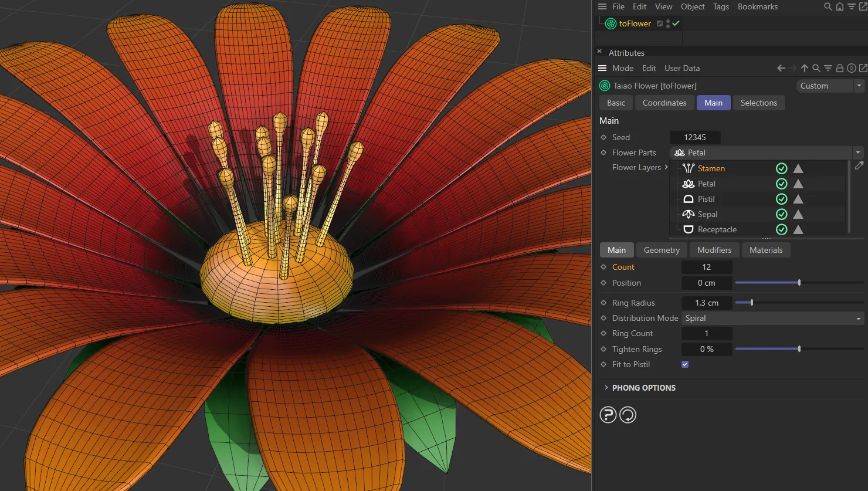Enable Fit to Pistil
Screen dimensions: 868x491
[x=684, y=364]
